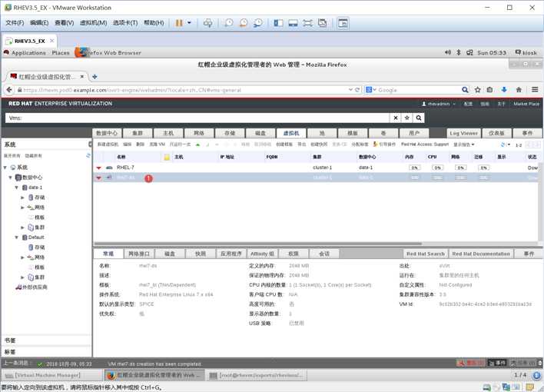
Task: Click the VMware pause VM icon
Action: tap(179, 23)
